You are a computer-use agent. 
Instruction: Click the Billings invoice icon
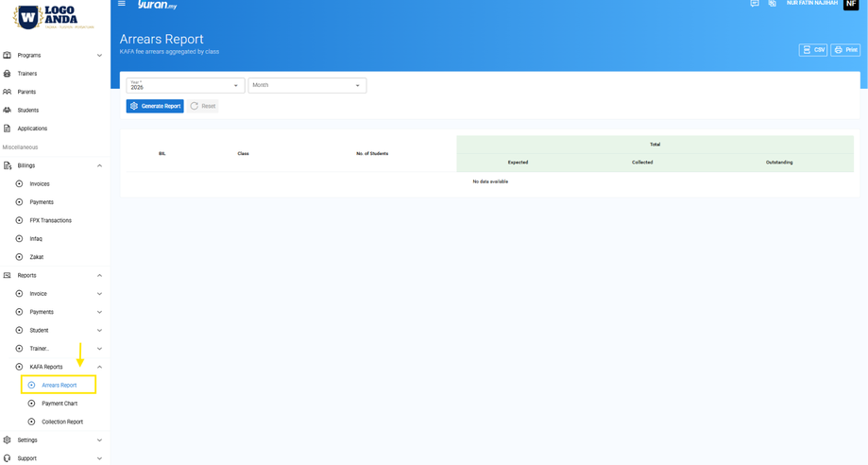tap(8, 165)
